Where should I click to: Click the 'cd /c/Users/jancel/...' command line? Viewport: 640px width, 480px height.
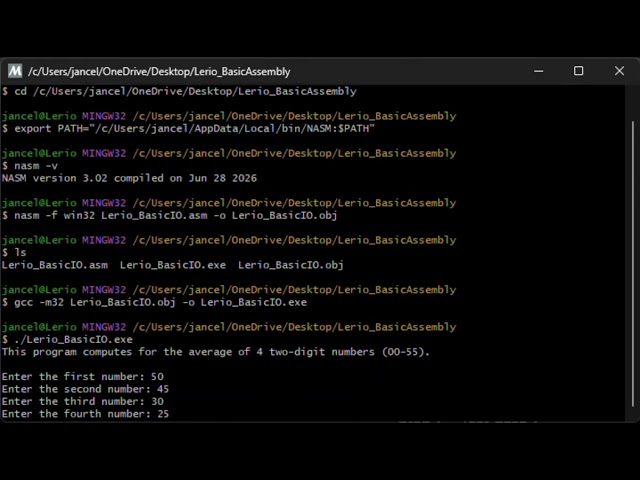(179, 91)
